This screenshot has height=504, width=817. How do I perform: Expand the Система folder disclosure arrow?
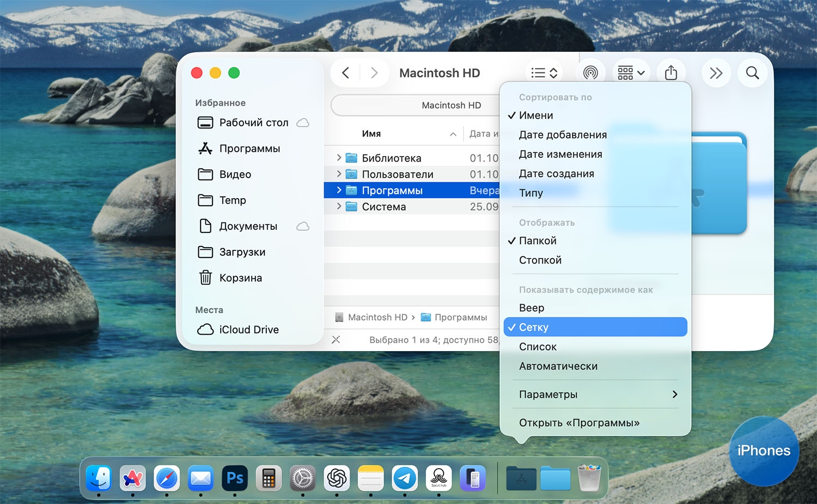tap(339, 206)
